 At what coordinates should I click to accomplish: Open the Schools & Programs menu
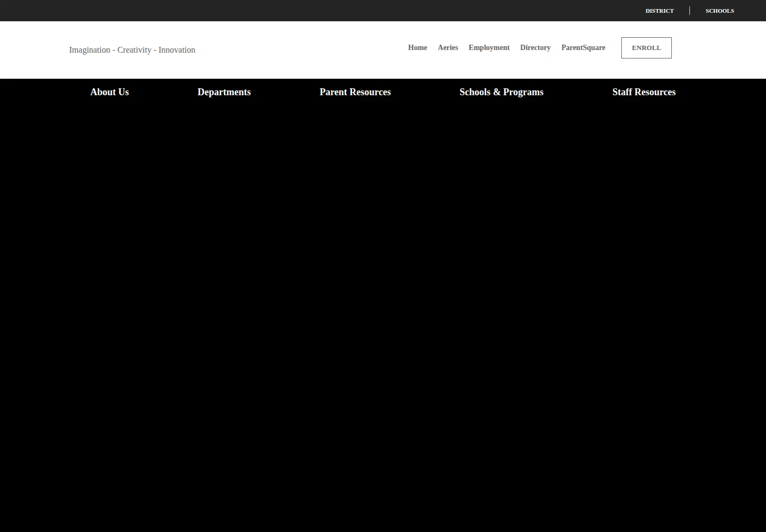pyautogui.click(x=502, y=92)
